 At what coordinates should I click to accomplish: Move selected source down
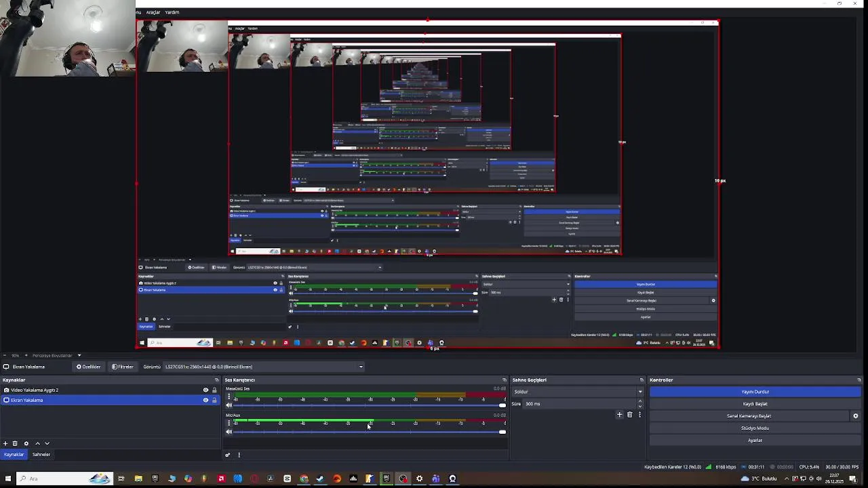pos(47,443)
